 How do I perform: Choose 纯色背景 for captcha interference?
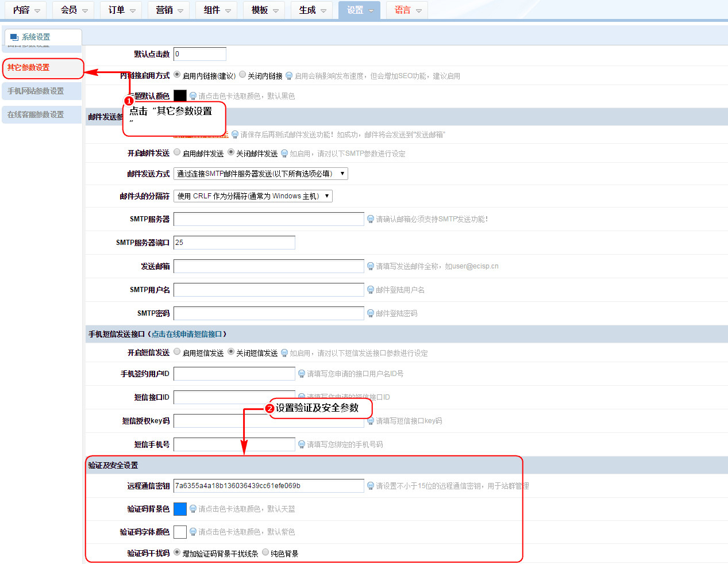[x=265, y=553]
